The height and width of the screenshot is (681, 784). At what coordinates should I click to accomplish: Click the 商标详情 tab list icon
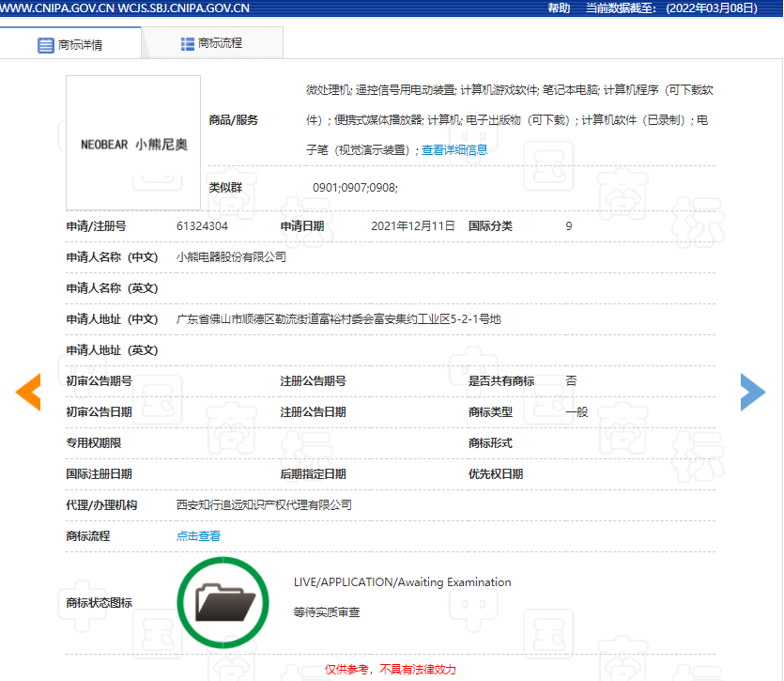click(45, 45)
